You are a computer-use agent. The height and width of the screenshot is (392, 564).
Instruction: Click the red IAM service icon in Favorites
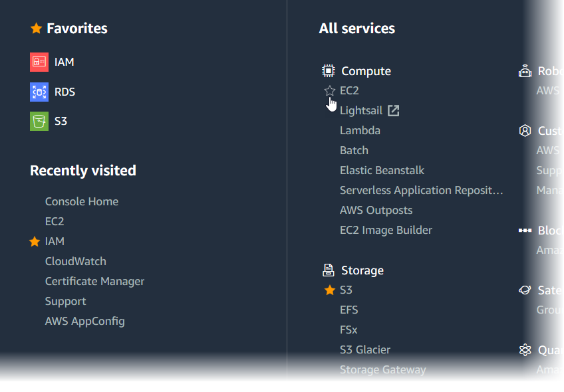pos(39,62)
